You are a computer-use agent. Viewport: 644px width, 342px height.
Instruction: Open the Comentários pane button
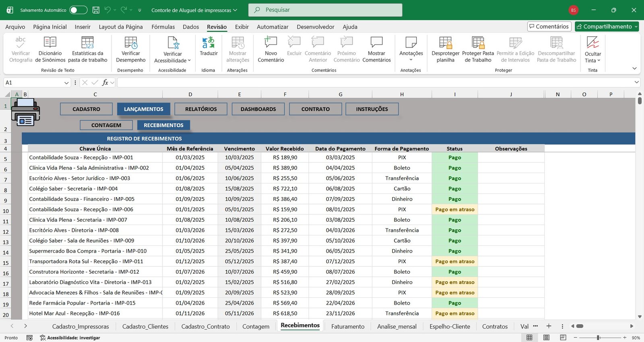[x=549, y=27]
